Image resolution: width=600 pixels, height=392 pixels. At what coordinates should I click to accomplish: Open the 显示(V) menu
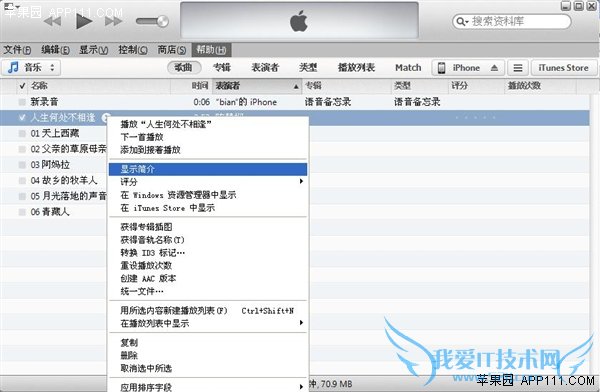coord(94,50)
